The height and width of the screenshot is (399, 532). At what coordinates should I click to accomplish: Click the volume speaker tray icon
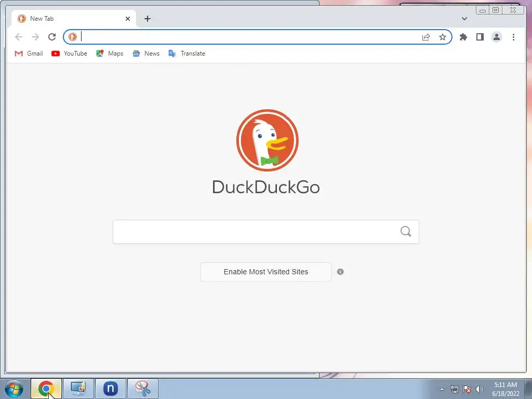pyautogui.click(x=480, y=389)
